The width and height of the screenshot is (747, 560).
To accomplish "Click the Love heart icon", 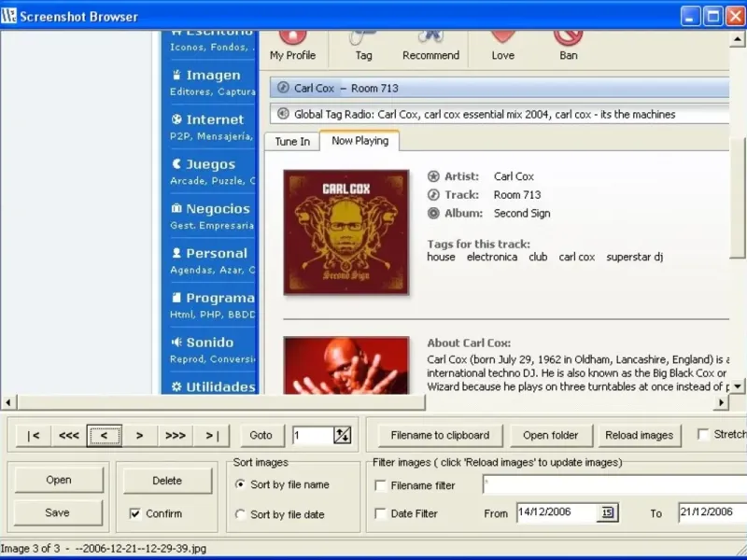I will (x=503, y=37).
